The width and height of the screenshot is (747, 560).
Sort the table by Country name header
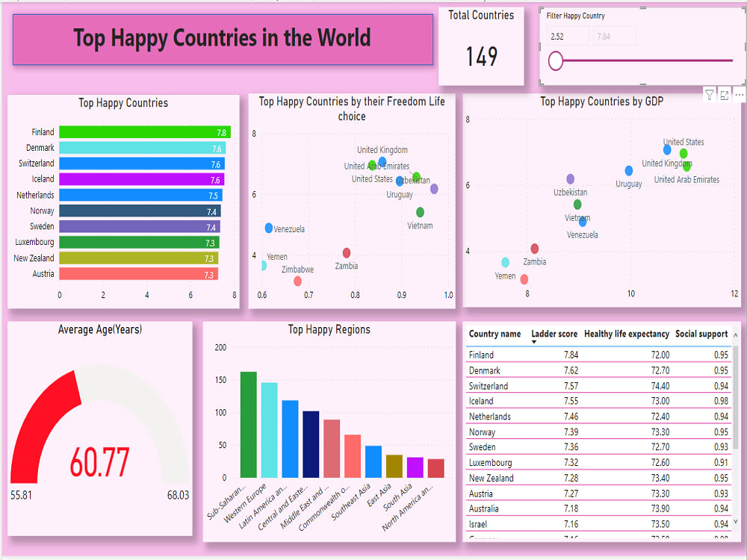[x=496, y=334]
